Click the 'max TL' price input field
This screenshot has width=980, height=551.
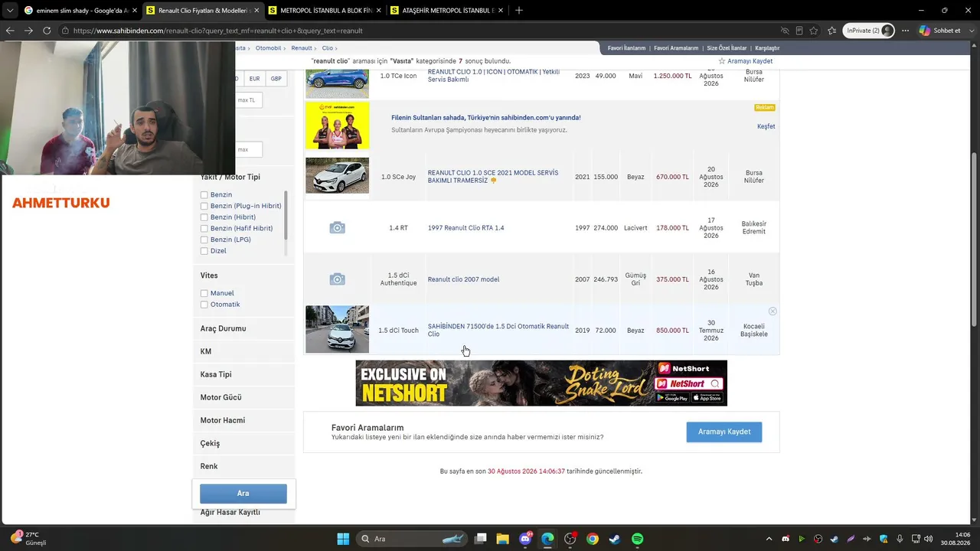pyautogui.click(x=249, y=100)
